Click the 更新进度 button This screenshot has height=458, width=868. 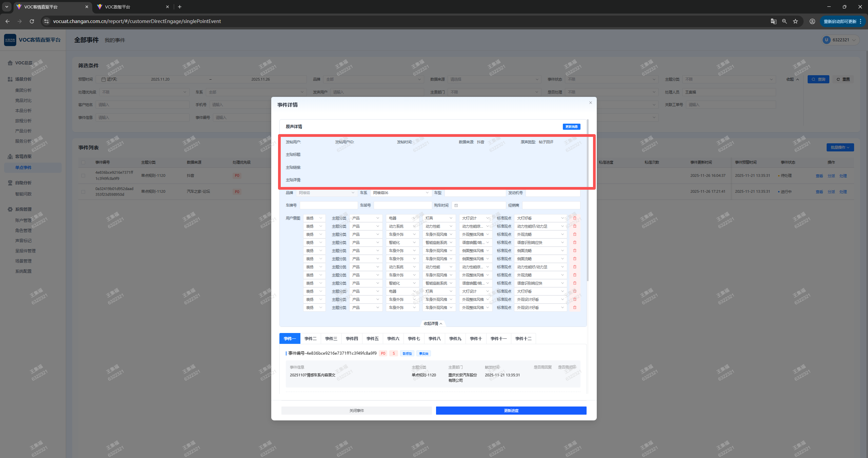tap(511, 411)
